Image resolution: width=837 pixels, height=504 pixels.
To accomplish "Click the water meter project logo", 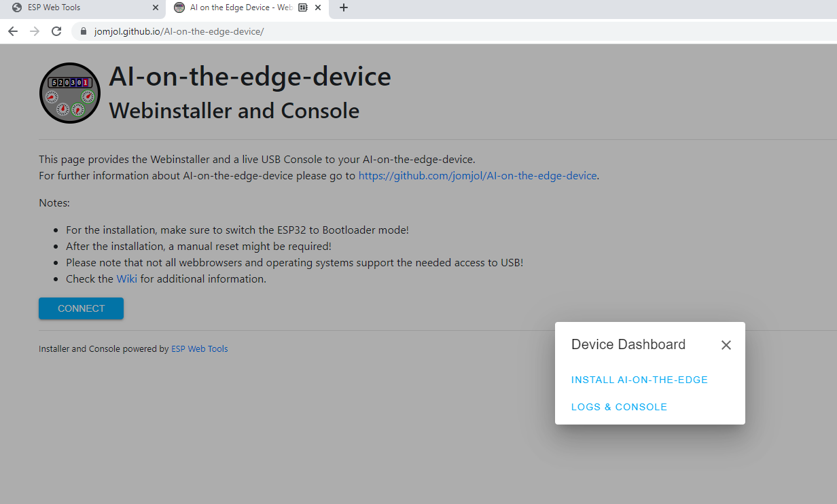I will click(x=70, y=93).
